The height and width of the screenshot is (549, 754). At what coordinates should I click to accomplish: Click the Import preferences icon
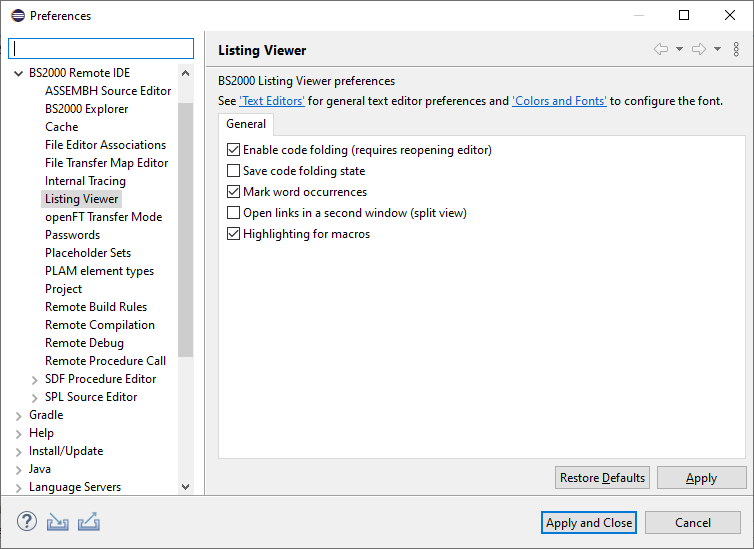point(58,522)
